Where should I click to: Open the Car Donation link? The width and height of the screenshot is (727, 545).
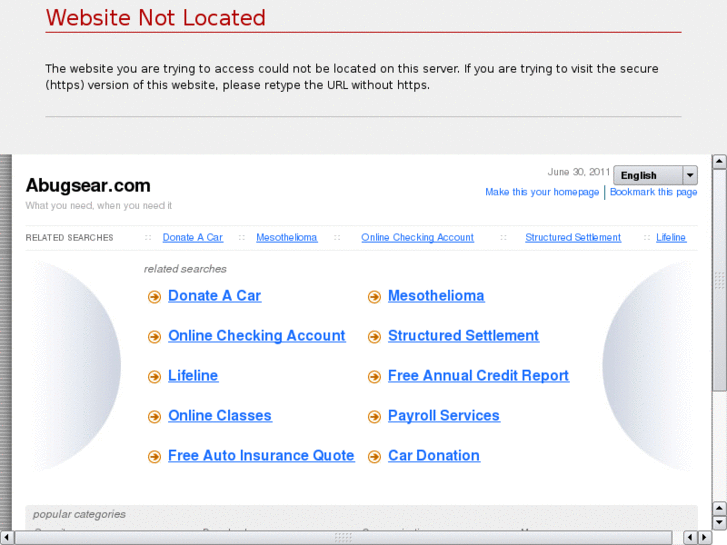pyautogui.click(x=434, y=455)
